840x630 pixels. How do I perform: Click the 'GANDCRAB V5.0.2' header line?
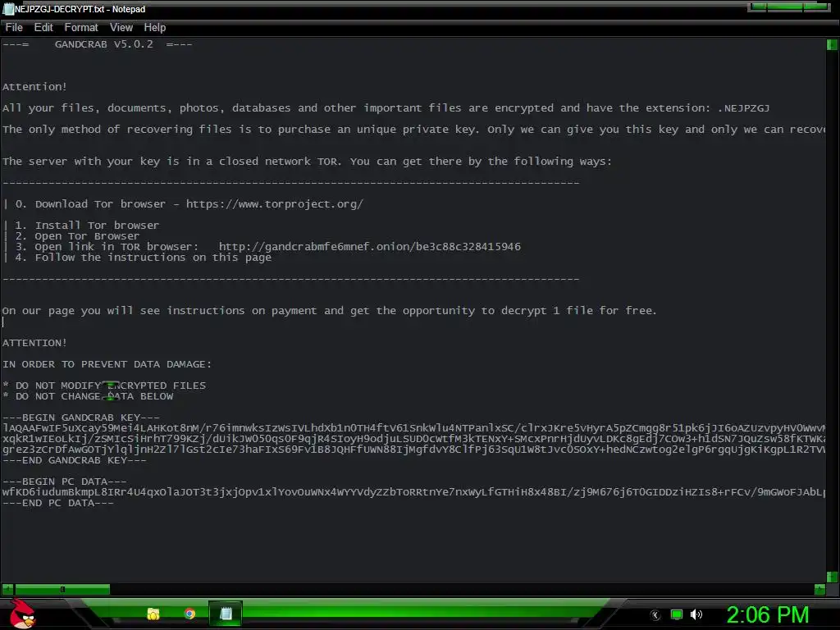[97, 44]
